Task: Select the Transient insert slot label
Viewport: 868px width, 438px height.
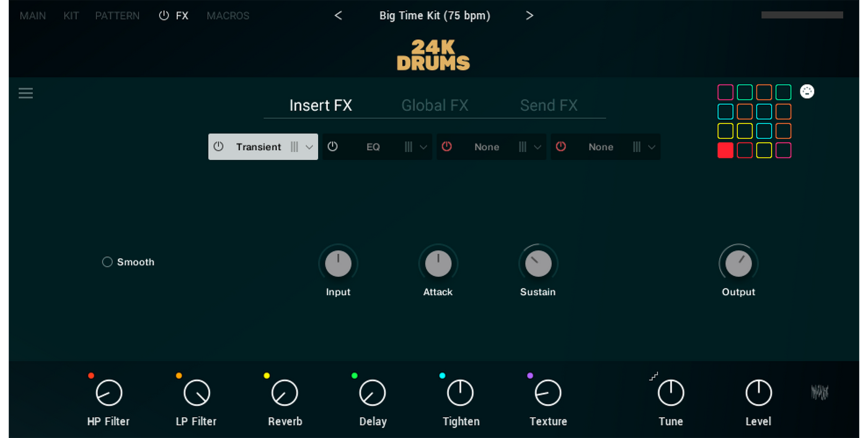Action: click(259, 147)
